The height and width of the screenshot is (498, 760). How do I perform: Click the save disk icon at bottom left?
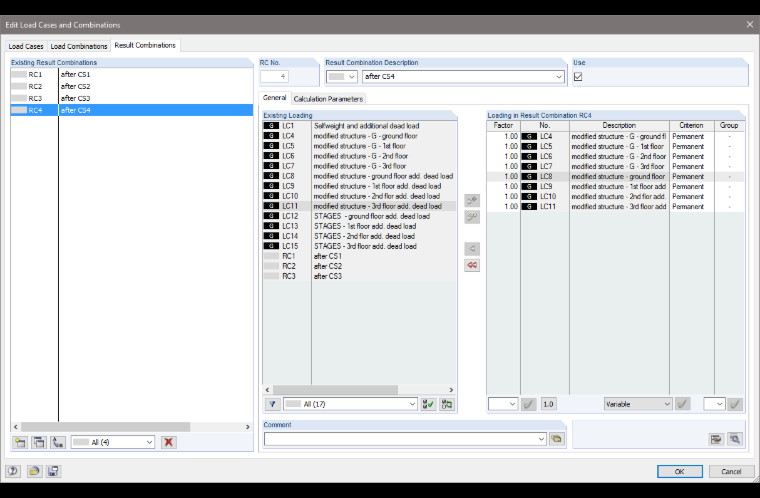click(53, 471)
